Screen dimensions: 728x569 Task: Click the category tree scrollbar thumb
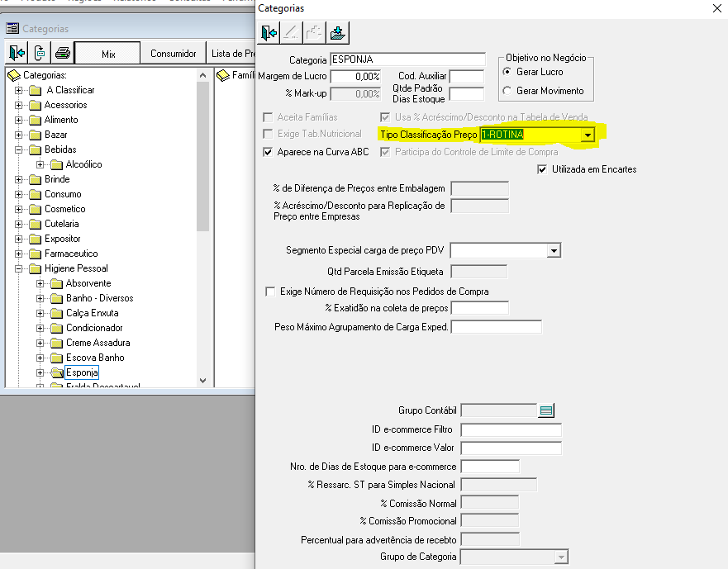pos(203,156)
